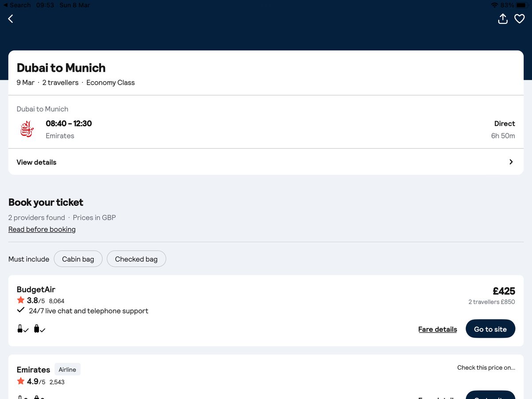This screenshot has width=532, height=399.
Task: Expand flight with View details chevron
Action: click(x=511, y=162)
